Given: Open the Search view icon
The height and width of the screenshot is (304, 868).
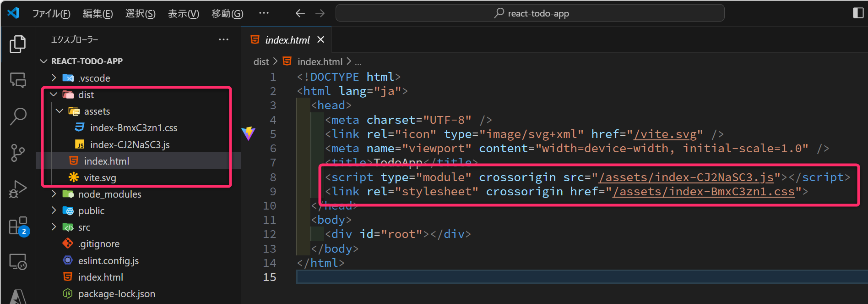Looking at the screenshot, I should 17,116.
